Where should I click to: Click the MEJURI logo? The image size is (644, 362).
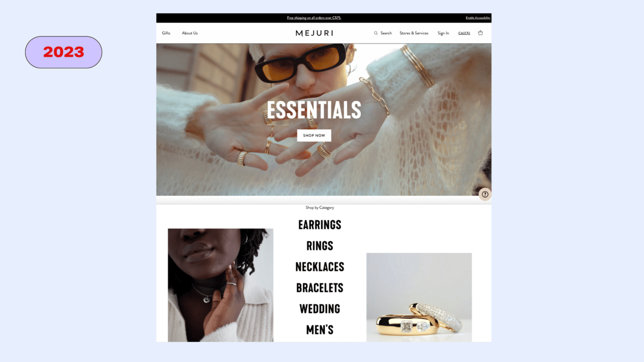[314, 33]
